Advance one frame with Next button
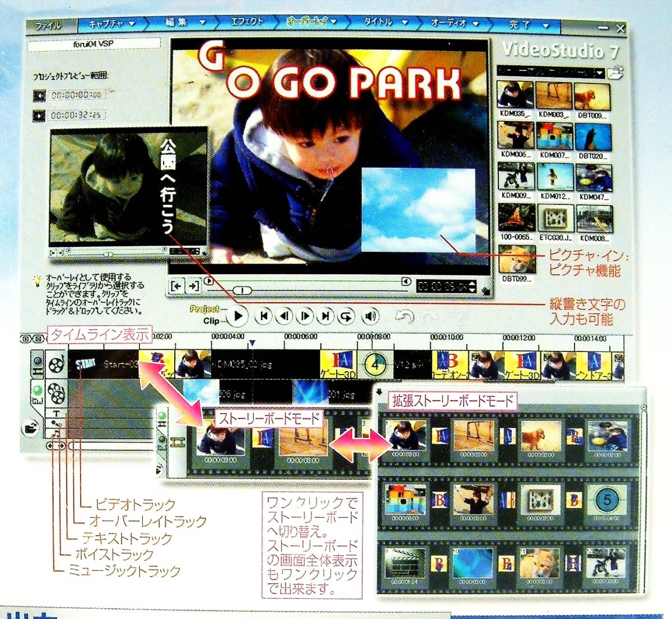 (x=305, y=316)
